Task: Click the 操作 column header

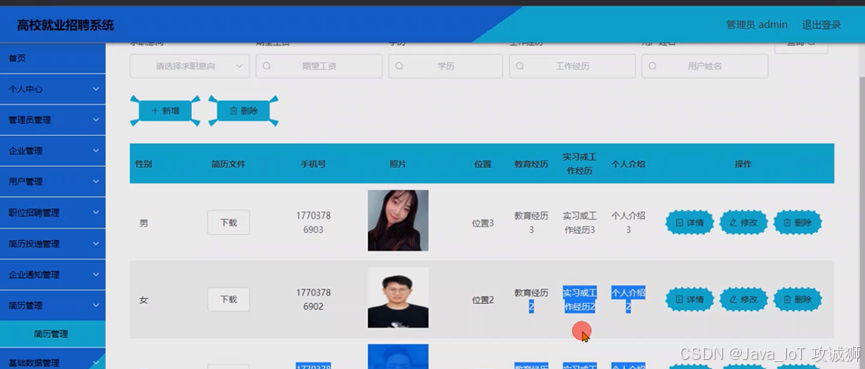Action: point(743,164)
